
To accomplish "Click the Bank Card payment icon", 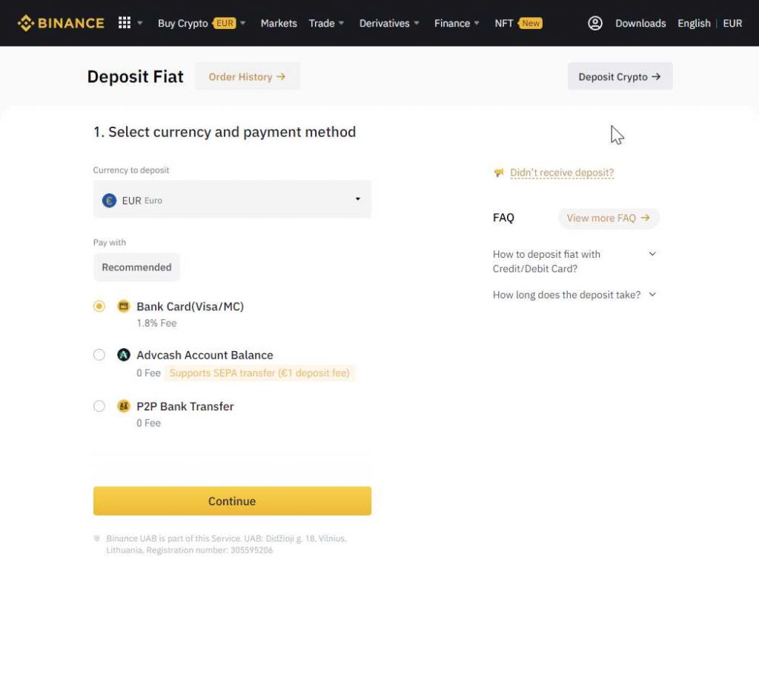I will click(124, 306).
